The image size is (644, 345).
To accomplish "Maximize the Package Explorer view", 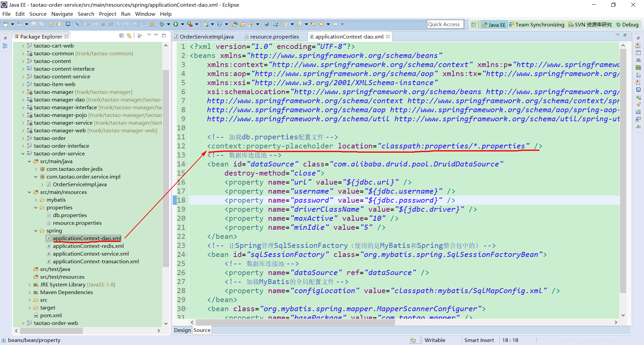I will point(164,35).
